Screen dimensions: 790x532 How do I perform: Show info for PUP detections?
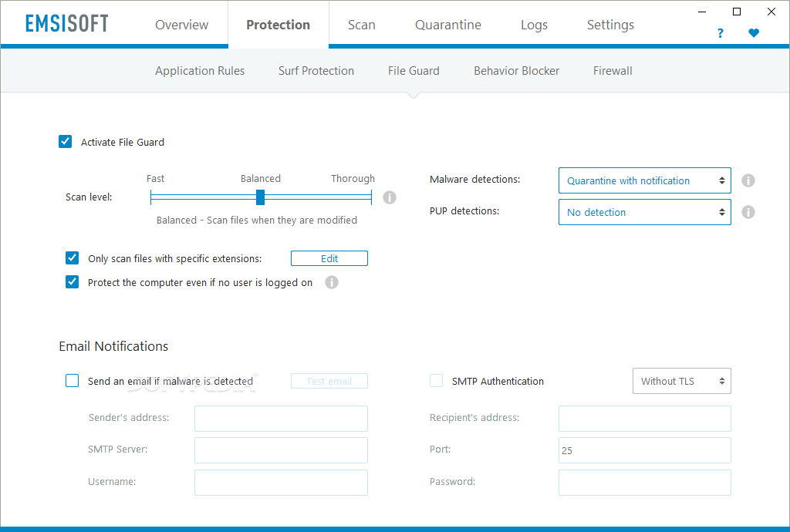(x=748, y=212)
